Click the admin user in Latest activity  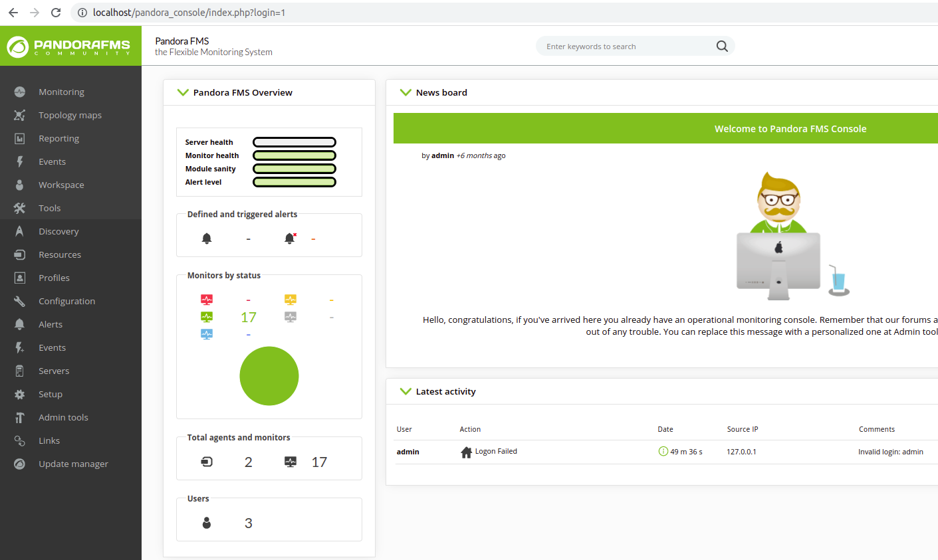(408, 452)
